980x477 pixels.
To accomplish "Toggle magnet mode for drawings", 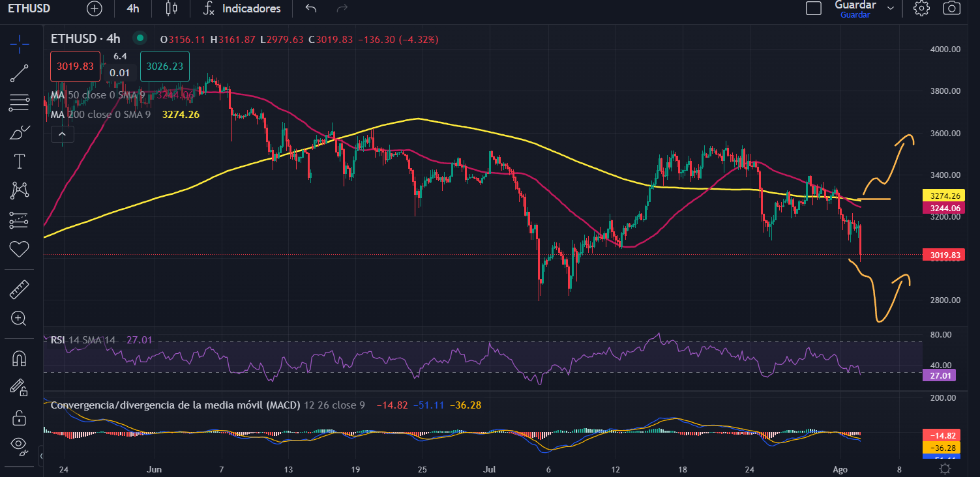I will point(19,358).
